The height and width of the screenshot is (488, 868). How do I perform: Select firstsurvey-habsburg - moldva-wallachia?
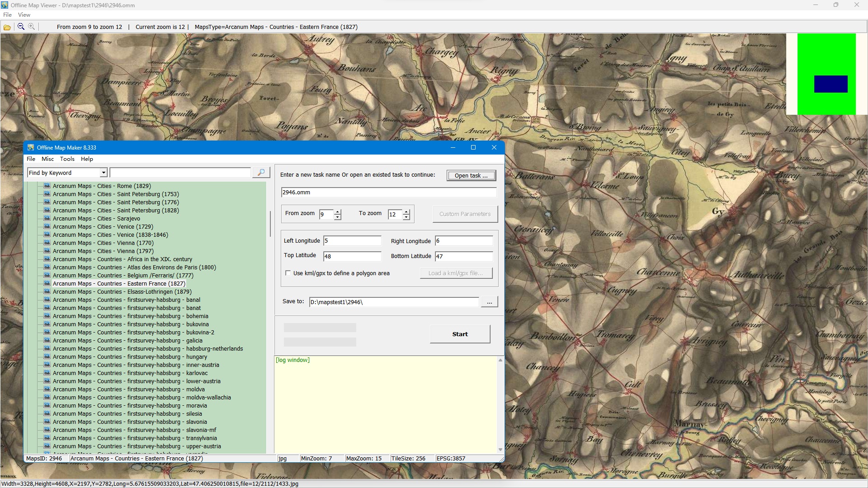click(x=142, y=397)
